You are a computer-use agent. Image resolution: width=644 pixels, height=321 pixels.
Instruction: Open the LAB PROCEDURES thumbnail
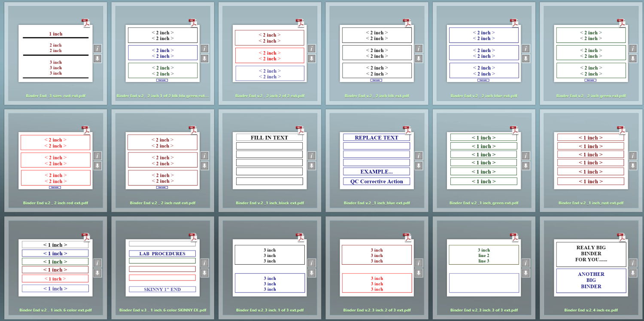point(162,268)
